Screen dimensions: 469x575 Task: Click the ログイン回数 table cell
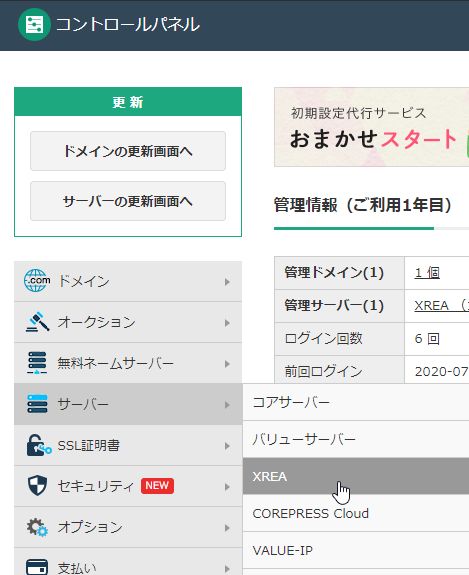(340, 338)
